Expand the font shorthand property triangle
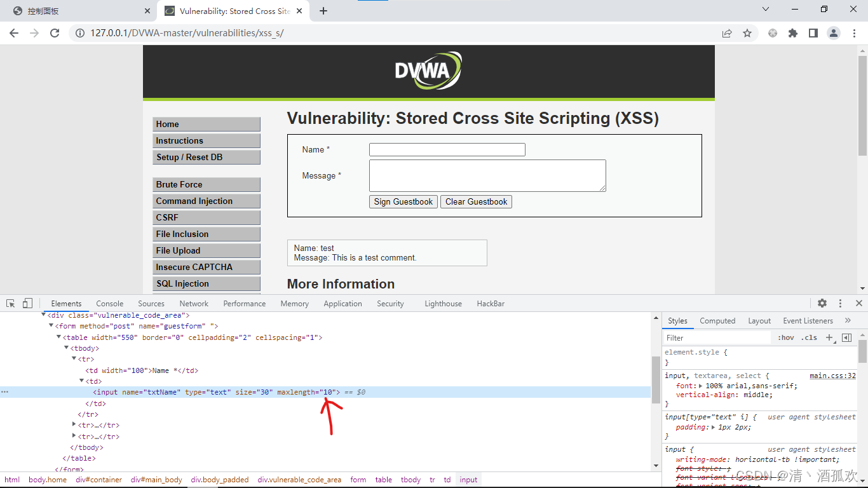868x488 pixels. (701, 386)
